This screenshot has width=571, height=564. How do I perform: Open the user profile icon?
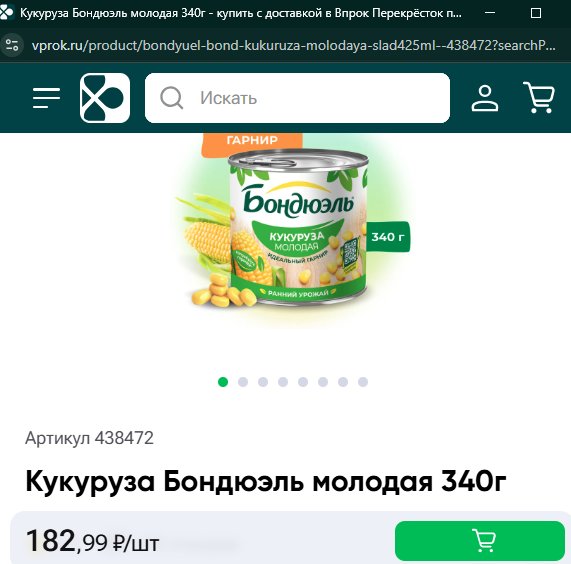point(485,98)
